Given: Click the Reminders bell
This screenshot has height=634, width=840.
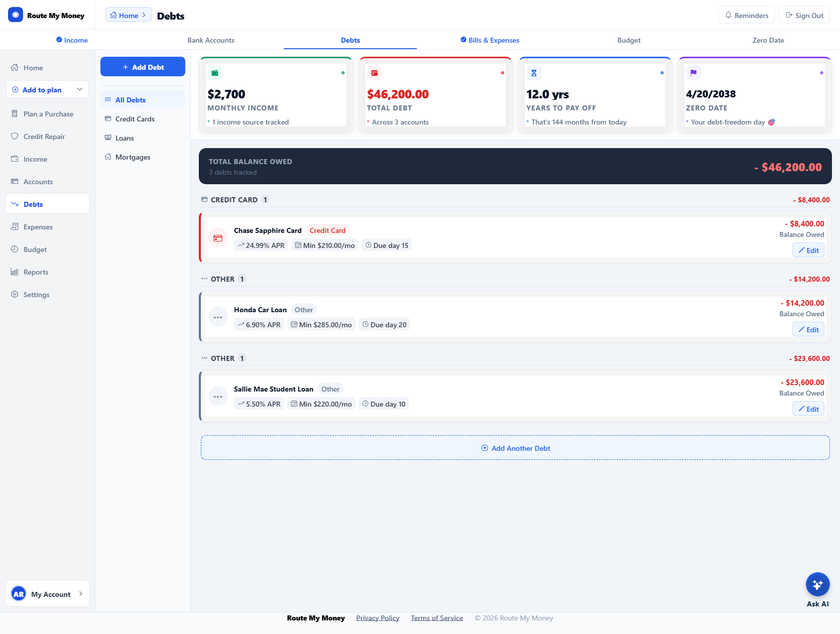Looking at the screenshot, I should coord(746,15).
